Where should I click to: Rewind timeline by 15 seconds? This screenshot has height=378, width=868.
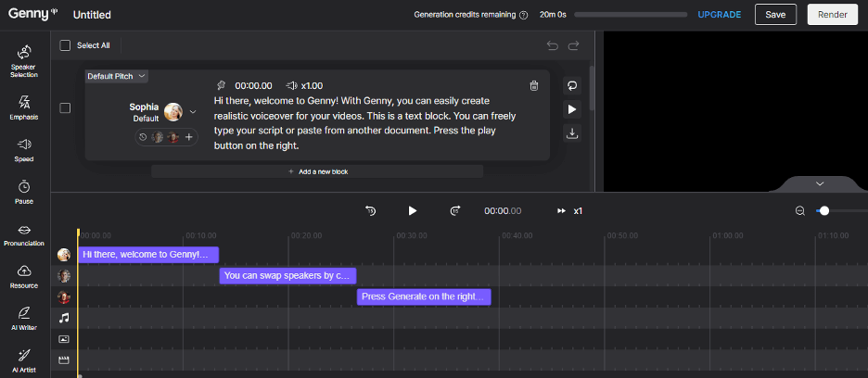coord(370,210)
